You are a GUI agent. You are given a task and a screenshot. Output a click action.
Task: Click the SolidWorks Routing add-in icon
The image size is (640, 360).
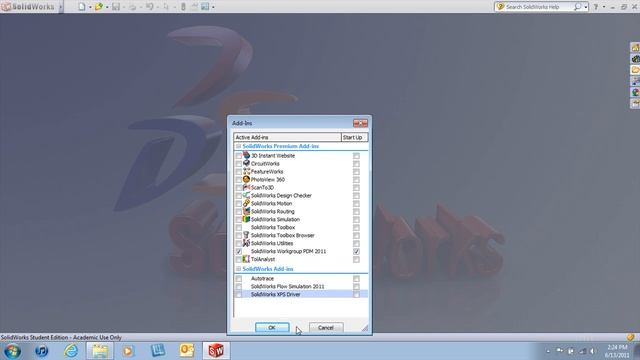[246, 211]
